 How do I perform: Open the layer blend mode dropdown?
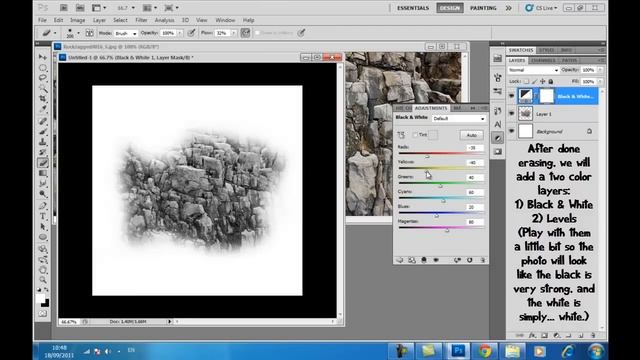(x=533, y=70)
